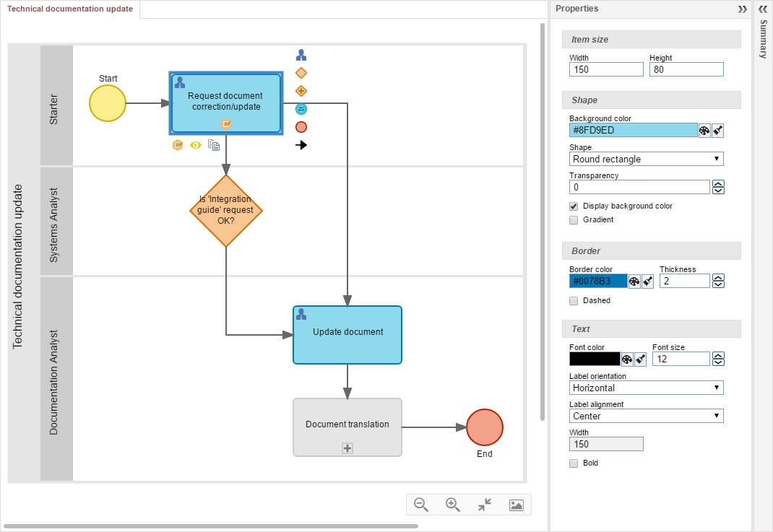Viewport: 773px width, 532px height.
Task: Click the yellow eye icon below the task
Action: click(x=196, y=145)
